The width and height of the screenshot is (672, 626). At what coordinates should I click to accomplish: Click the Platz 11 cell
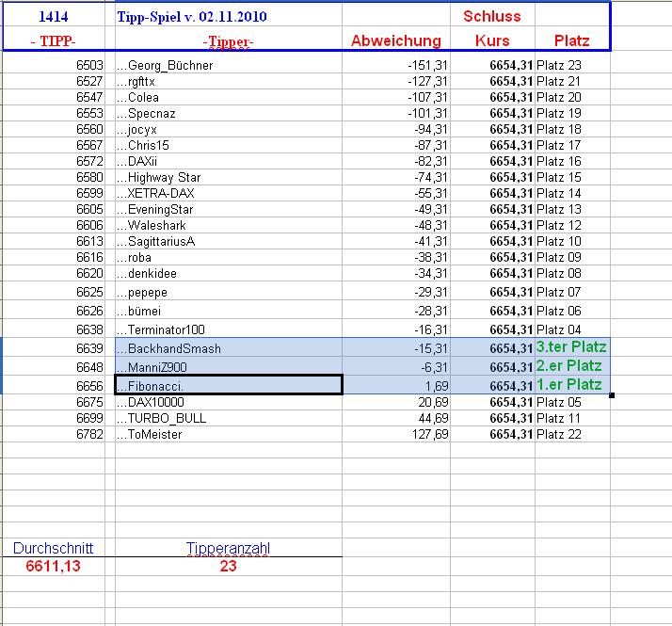pyautogui.click(x=572, y=418)
